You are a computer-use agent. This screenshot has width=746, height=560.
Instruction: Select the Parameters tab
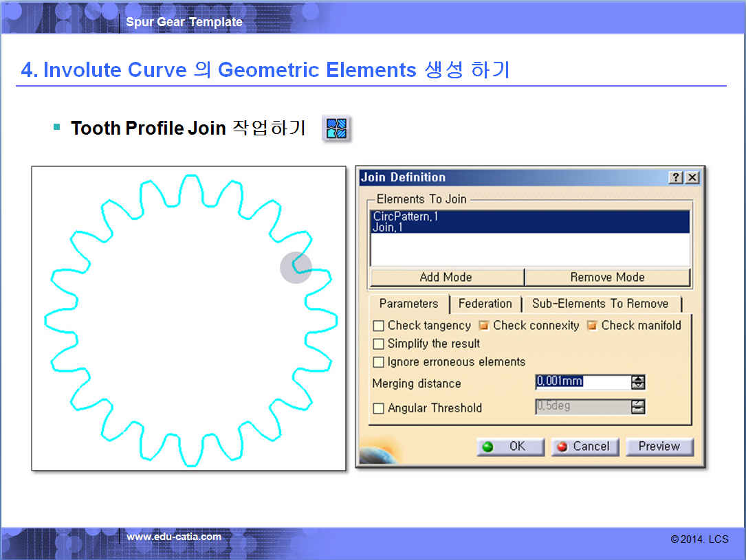pos(408,304)
